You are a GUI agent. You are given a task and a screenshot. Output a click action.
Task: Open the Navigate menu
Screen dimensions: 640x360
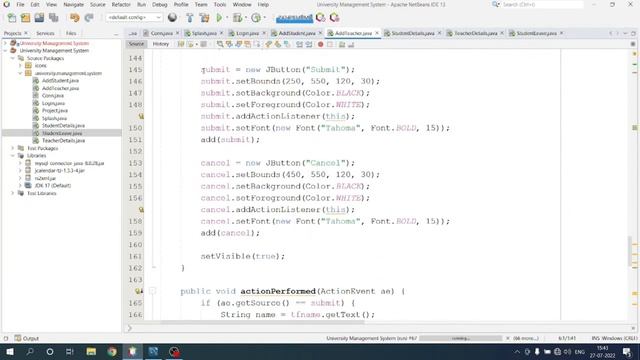(x=73, y=4)
